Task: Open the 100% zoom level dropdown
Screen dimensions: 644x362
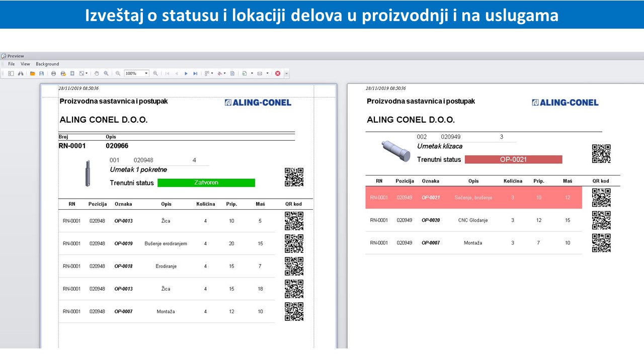Action: [146, 73]
